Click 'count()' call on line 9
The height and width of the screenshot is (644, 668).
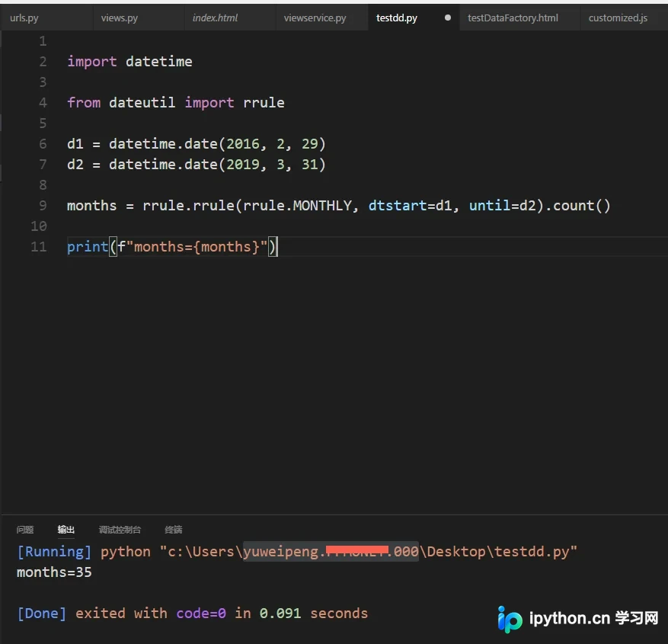click(581, 206)
